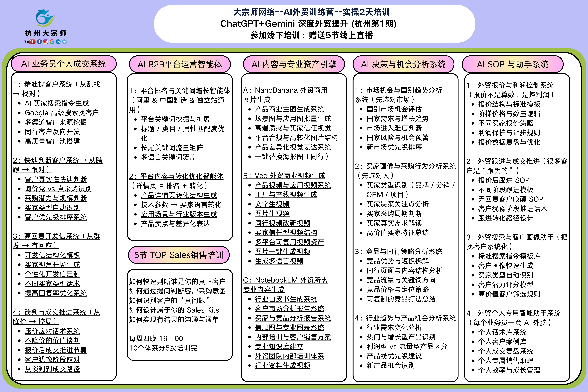Screen dimensions: 588x392
Task: Click the '杭州大宗师' brand name text
Action: pyautogui.click(x=46, y=33)
